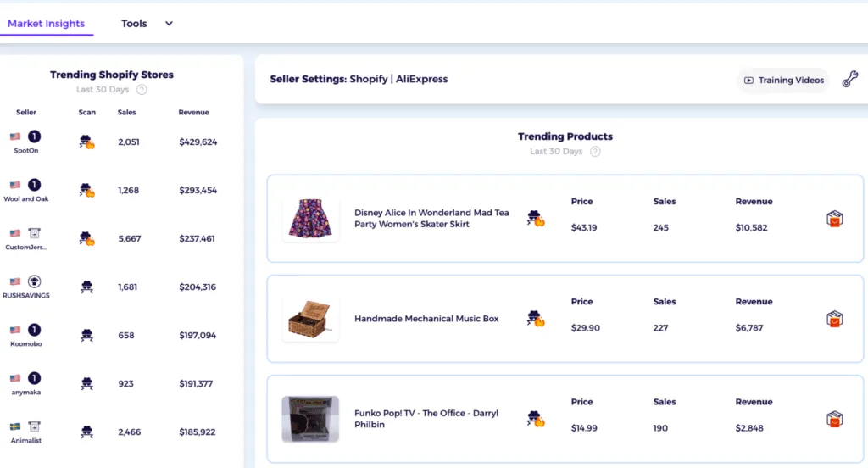The height and width of the screenshot is (468, 868).
Task: Expand the Tools dropdown chevron
Action: click(169, 24)
